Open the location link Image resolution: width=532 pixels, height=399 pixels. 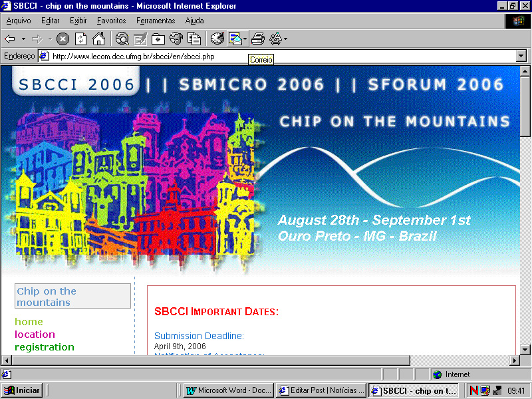click(35, 334)
